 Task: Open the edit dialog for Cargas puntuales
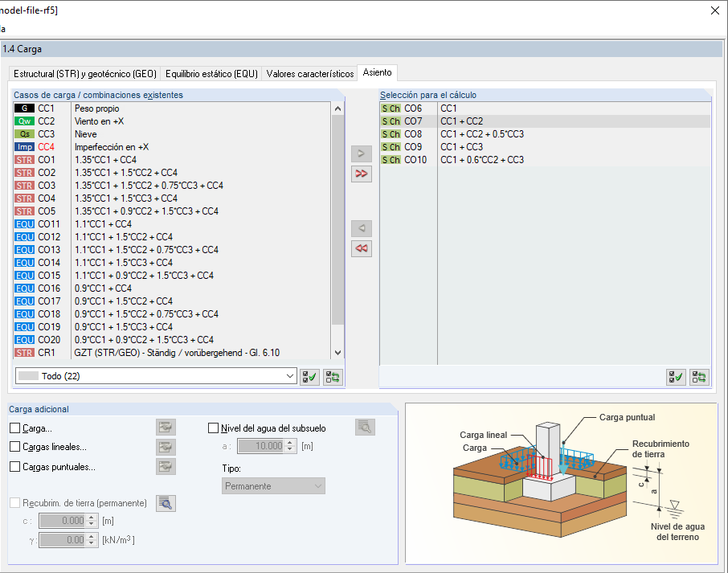166,467
